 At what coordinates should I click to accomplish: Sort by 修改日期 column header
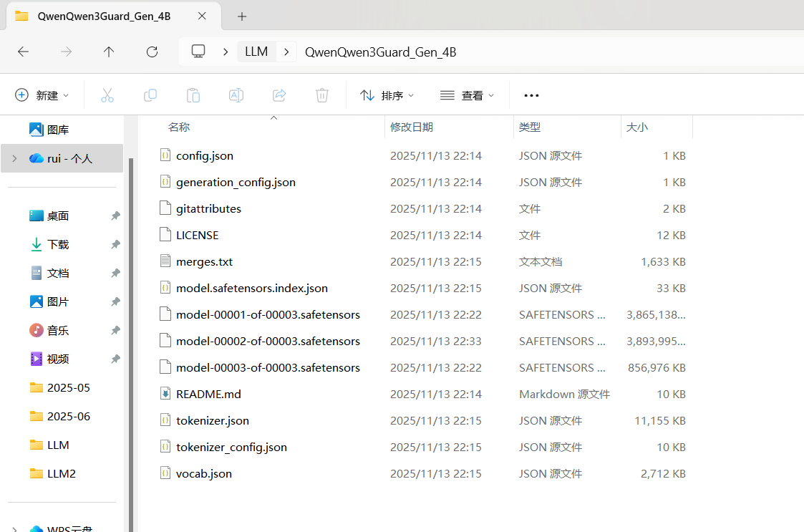(x=411, y=127)
